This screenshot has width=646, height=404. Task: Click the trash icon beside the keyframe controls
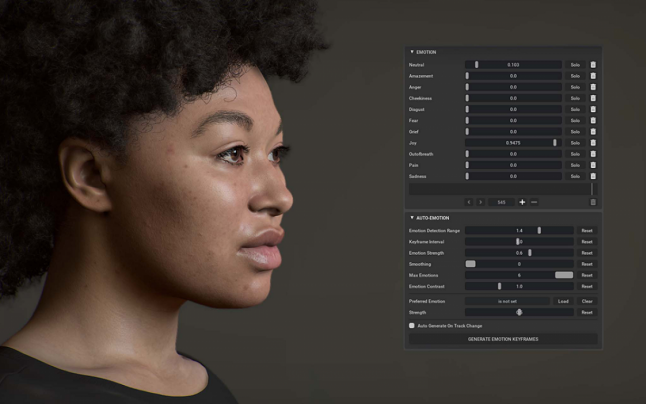[x=593, y=202]
